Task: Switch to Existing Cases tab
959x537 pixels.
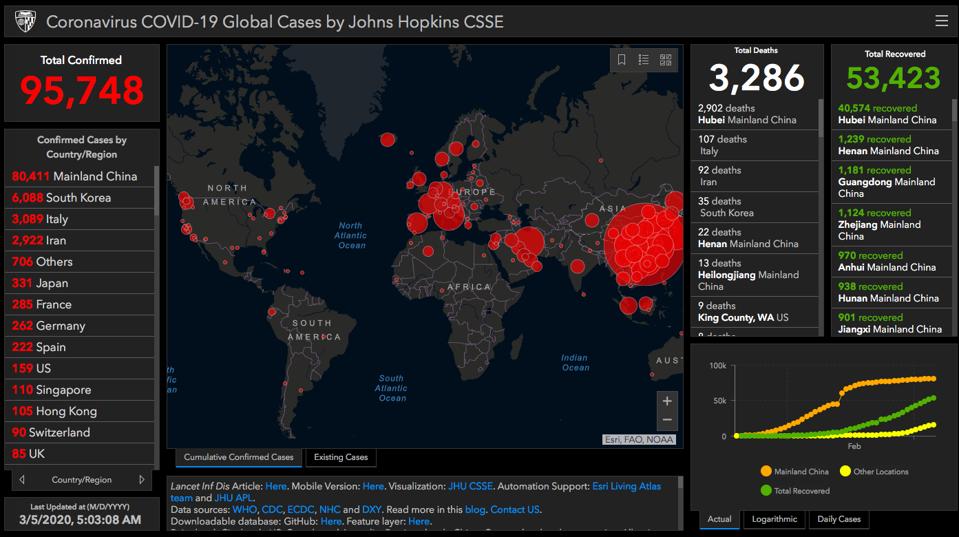Action: tap(341, 457)
